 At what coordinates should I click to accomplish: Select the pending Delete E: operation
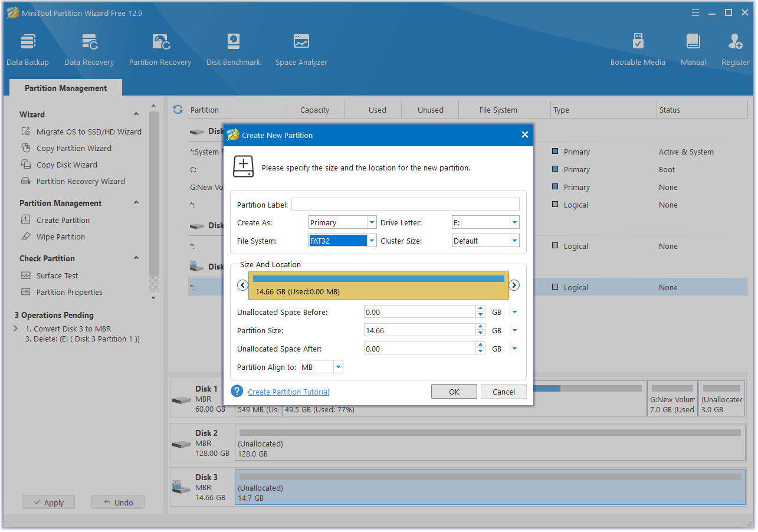82,339
